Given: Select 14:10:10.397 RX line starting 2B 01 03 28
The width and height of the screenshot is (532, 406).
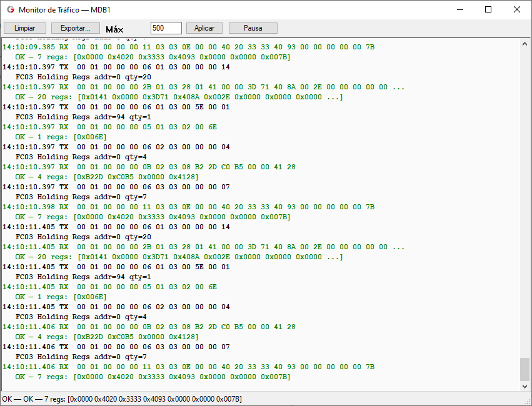Looking at the screenshot, I should pyautogui.click(x=204, y=87).
